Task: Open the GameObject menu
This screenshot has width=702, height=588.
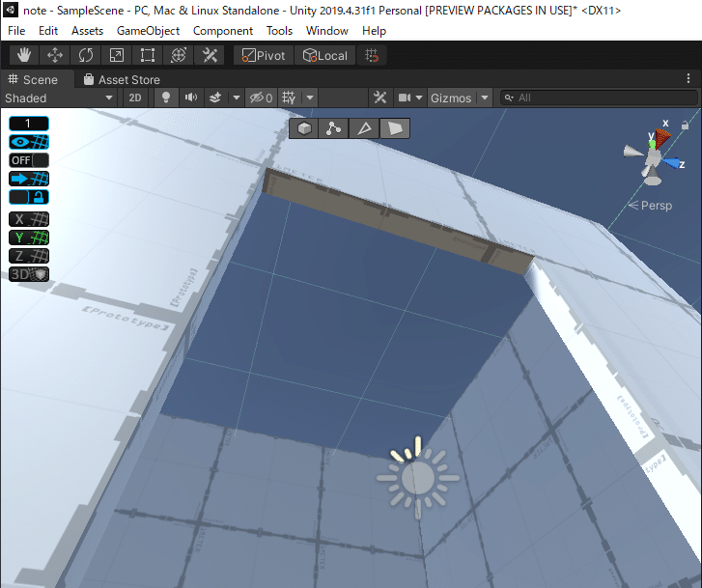Action: pos(148,31)
